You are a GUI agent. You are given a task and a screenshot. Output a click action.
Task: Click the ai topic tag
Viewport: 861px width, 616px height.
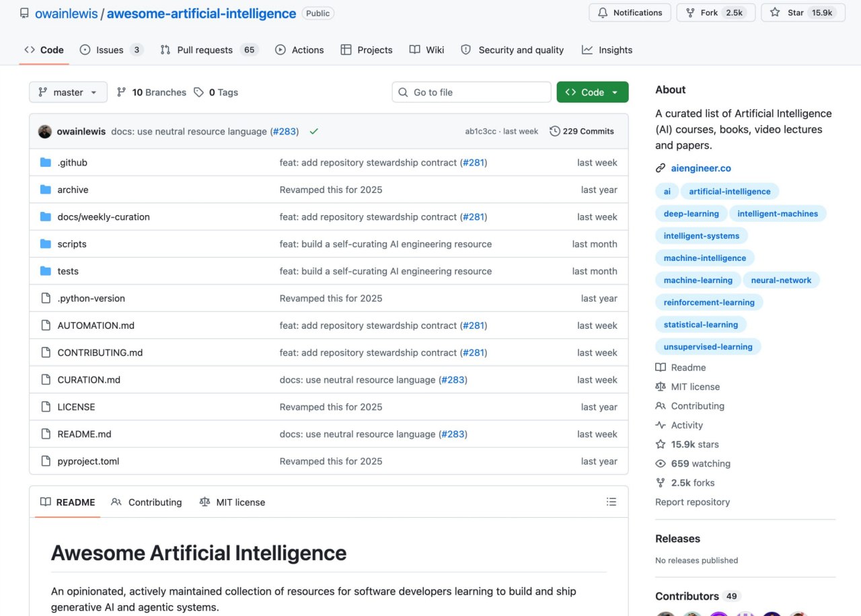(x=667, y=192)
